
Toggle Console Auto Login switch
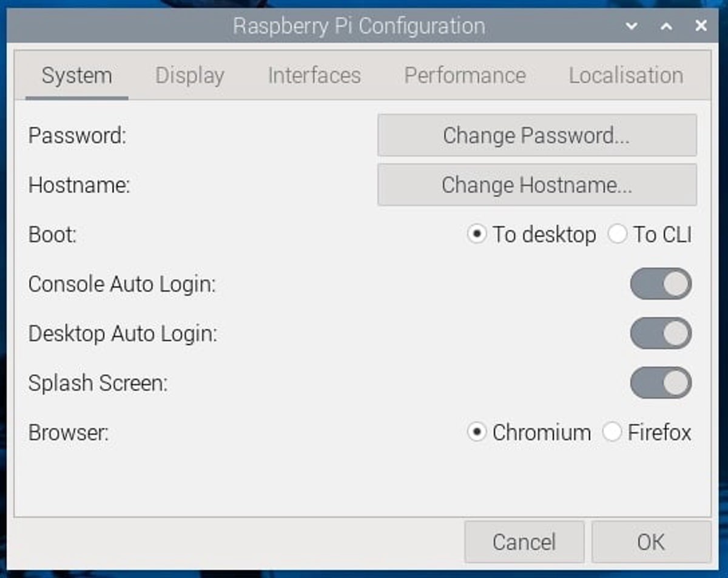coord(661,284)
